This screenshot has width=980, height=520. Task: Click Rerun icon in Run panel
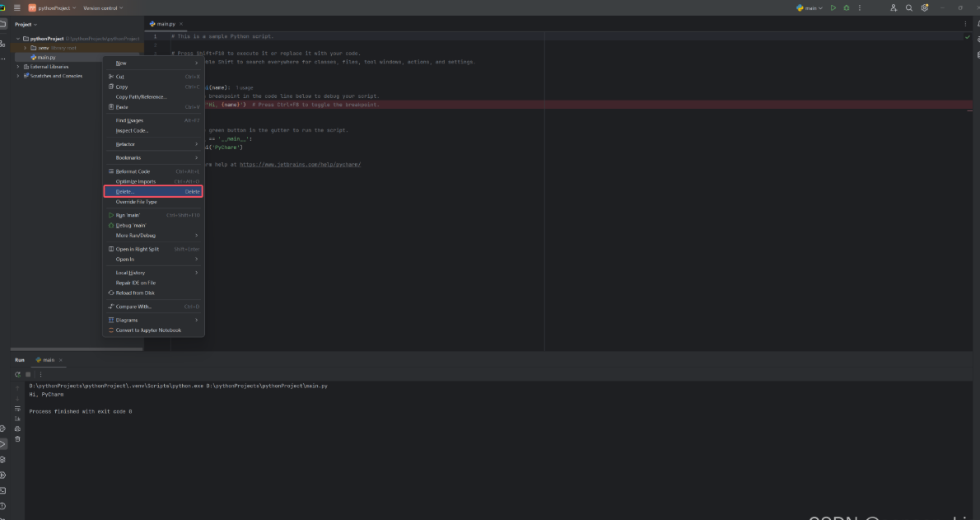[17, 374]
